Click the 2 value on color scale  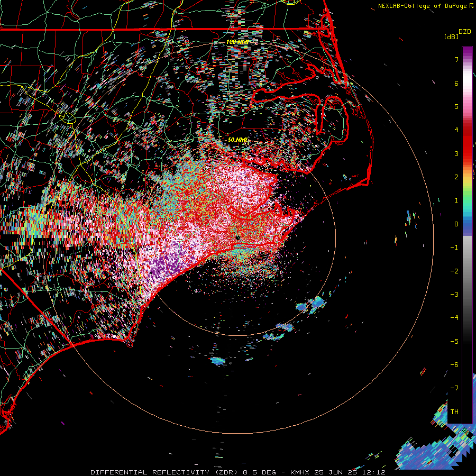[x=456, y=177]
